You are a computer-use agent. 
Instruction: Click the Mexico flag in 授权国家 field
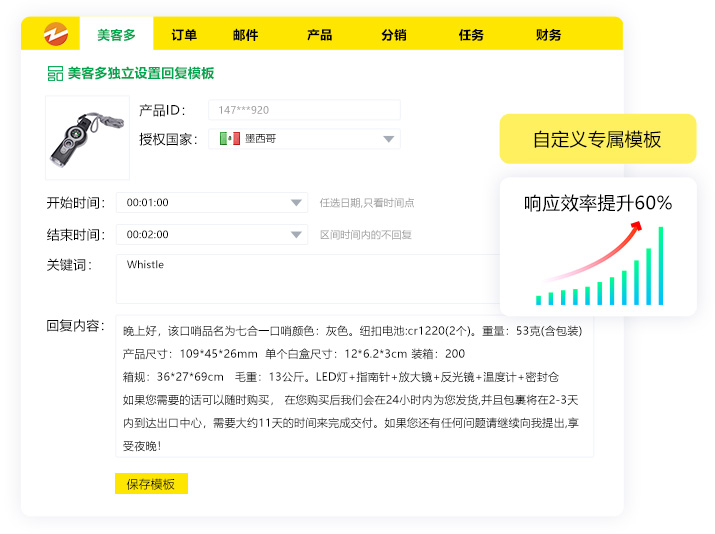(229, 139)
